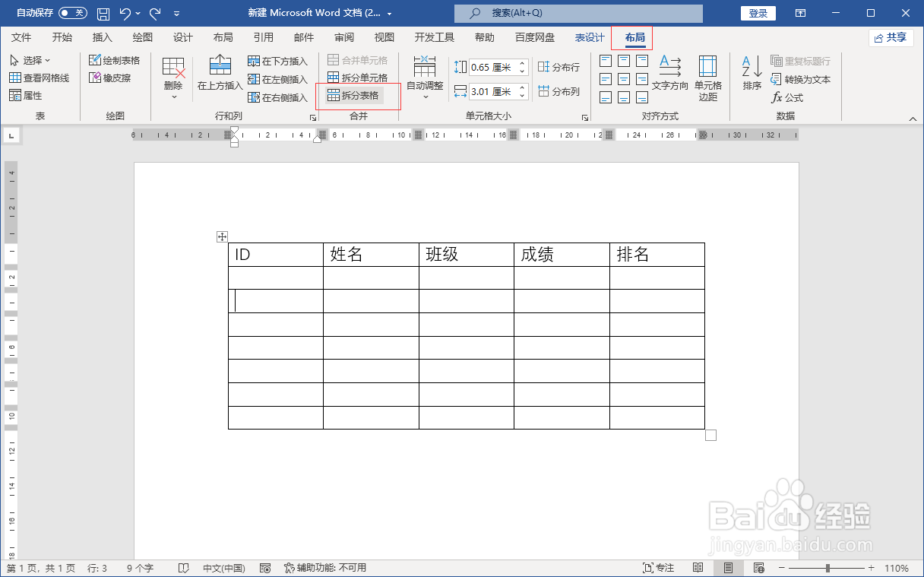This screenshot has height=577, width=924.
Task: Open table 属性 properties
Action: 26,95
